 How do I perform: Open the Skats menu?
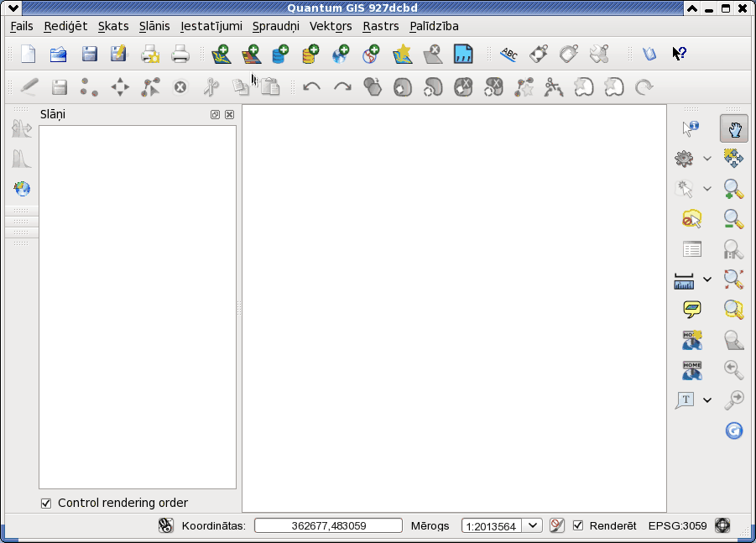[113, 26]
